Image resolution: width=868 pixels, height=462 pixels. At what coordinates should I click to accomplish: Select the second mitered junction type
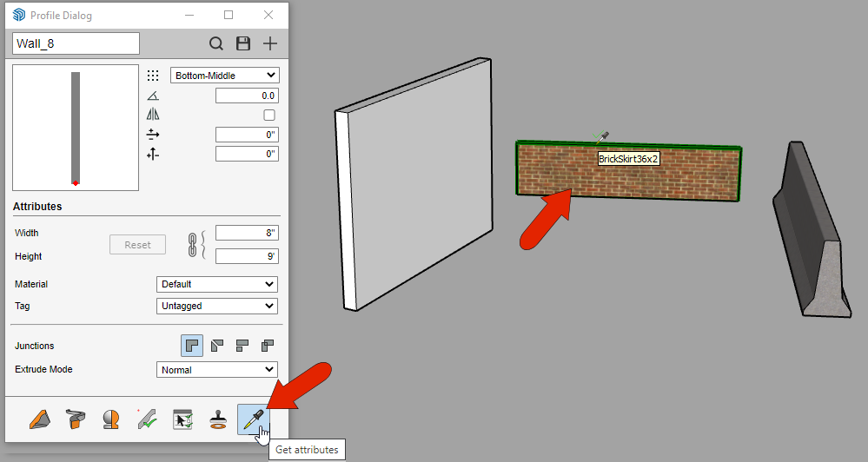[x=217, y=346]
